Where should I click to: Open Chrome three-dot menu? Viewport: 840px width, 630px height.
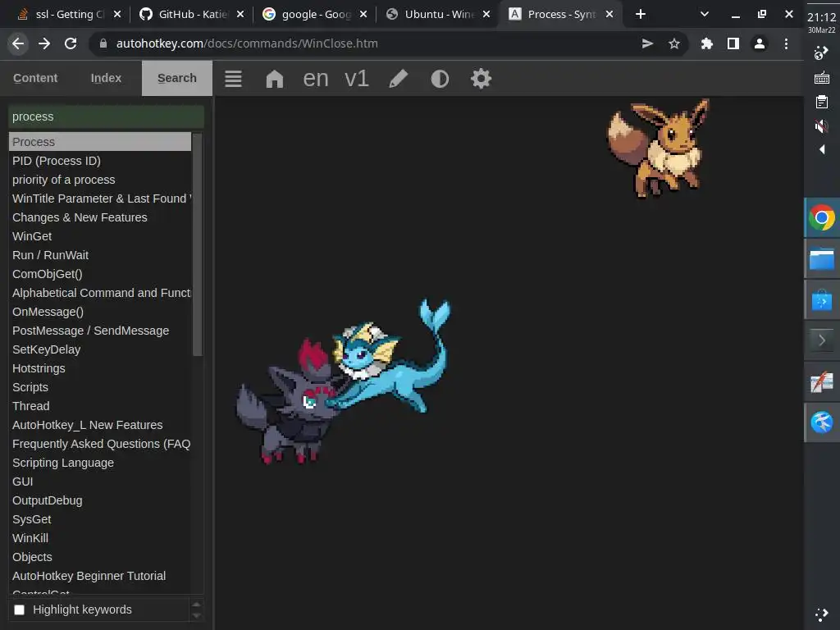[x=786, y=43]
